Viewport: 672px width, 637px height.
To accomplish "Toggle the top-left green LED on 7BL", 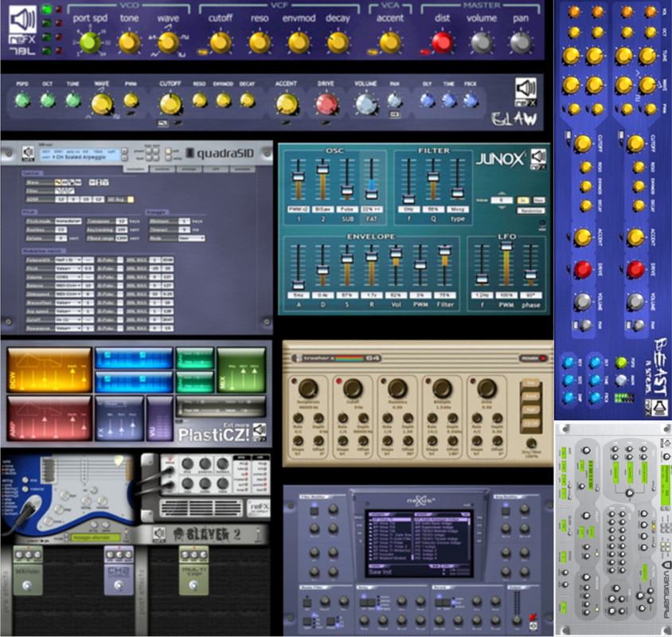I will 46,9.
